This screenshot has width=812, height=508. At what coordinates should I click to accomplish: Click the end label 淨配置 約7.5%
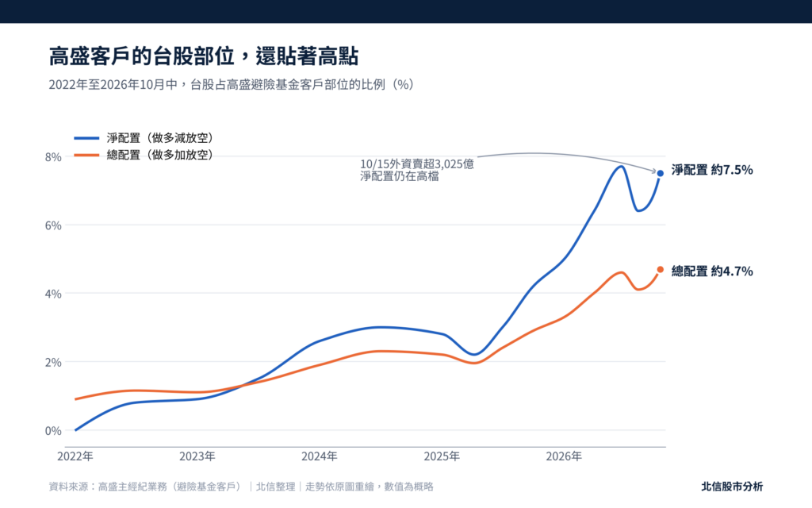[712, 170]
